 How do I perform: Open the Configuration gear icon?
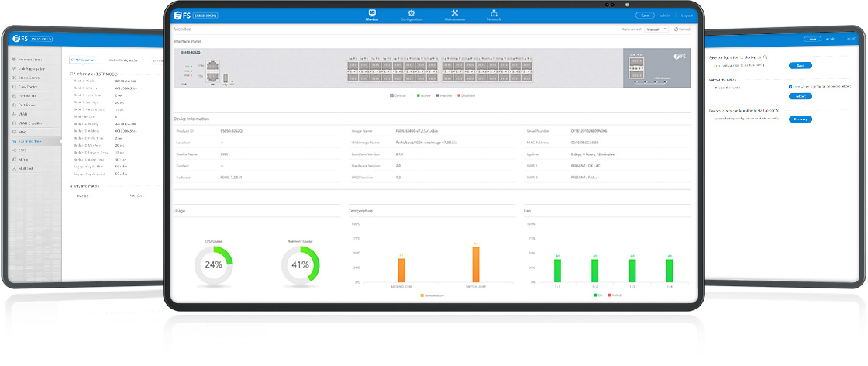[x=412, y=14]
